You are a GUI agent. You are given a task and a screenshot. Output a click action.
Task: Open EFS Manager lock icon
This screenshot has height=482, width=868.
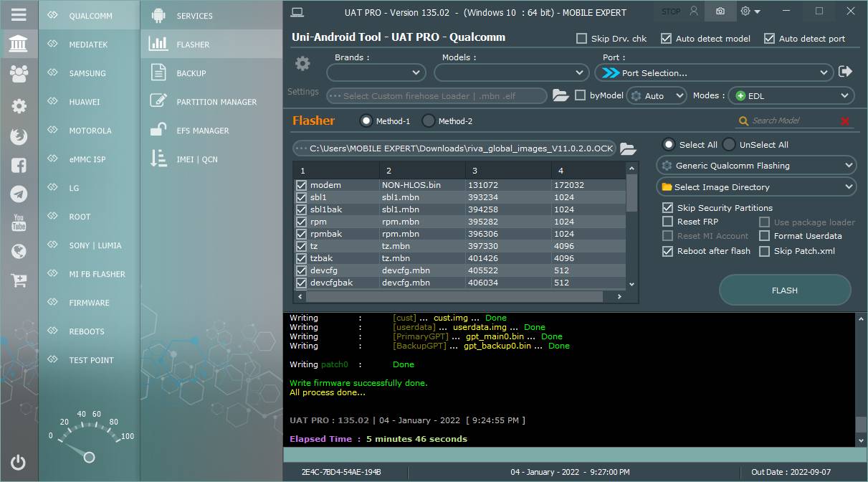pyautogui.click(x=158, y=130)
